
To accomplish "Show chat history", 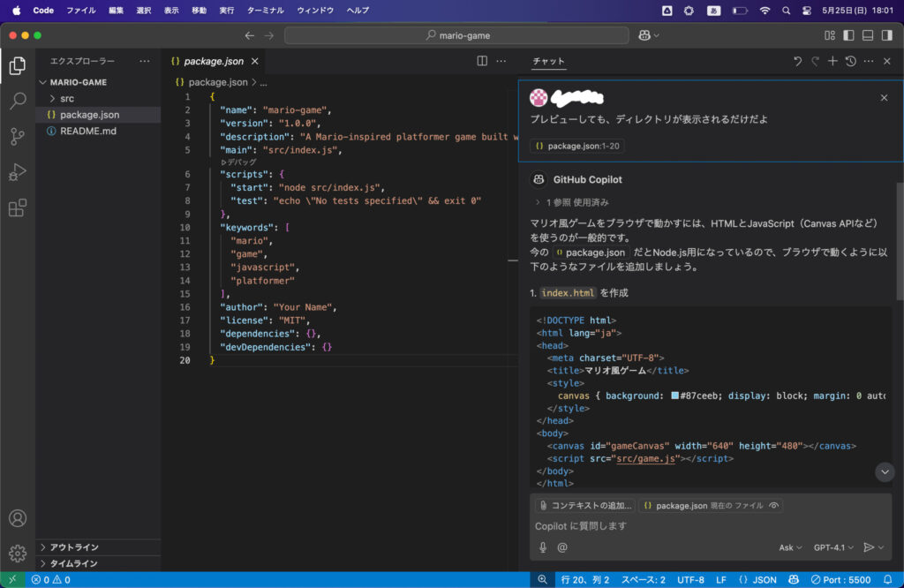I will tap(850, 61).
